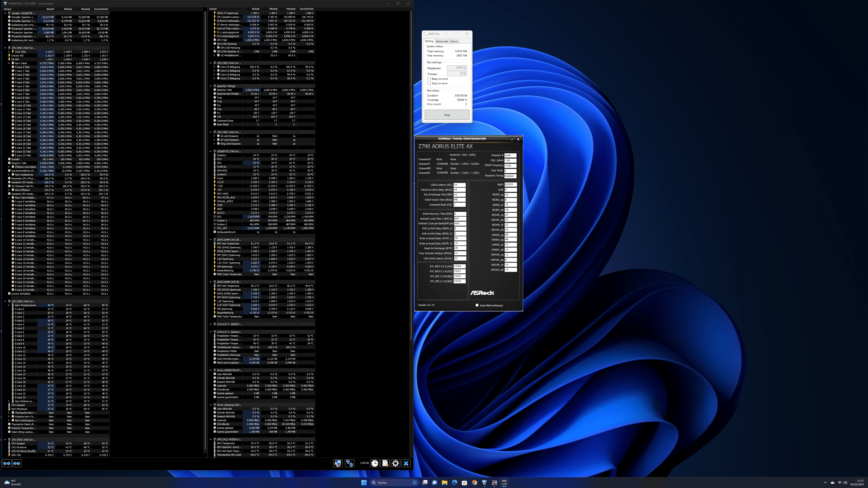Screen dimensions: 868x488
Task: Collapse Kern-Temperaturen tree node
Action: [9, 305]
